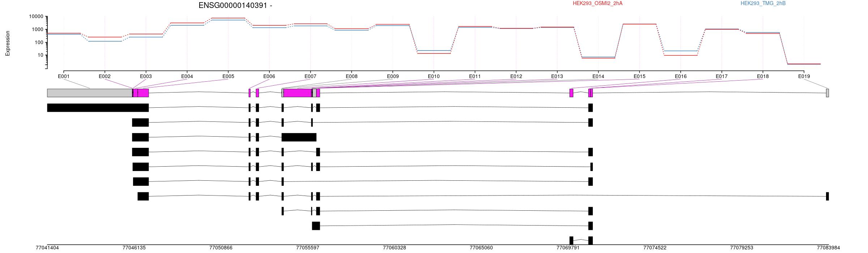The image size is (868, 253).
Task: Click genomic coordinate 77079253
Action: coord(742,248)
